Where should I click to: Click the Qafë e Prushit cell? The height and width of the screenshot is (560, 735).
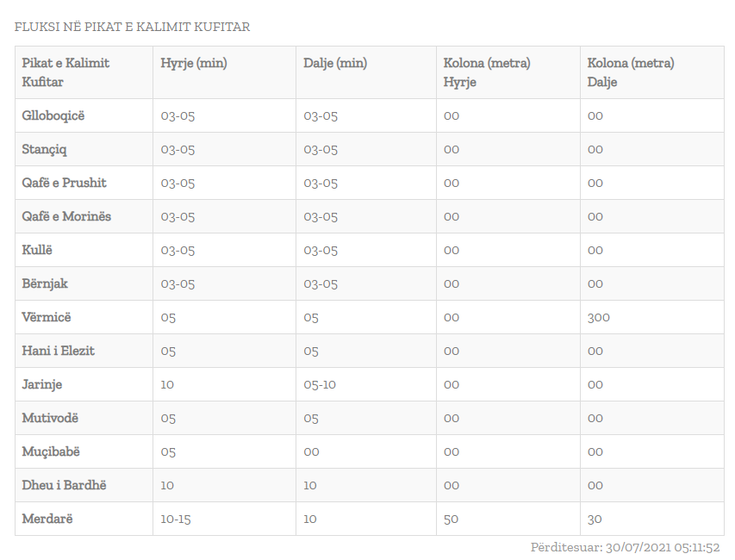pos(64,183)
